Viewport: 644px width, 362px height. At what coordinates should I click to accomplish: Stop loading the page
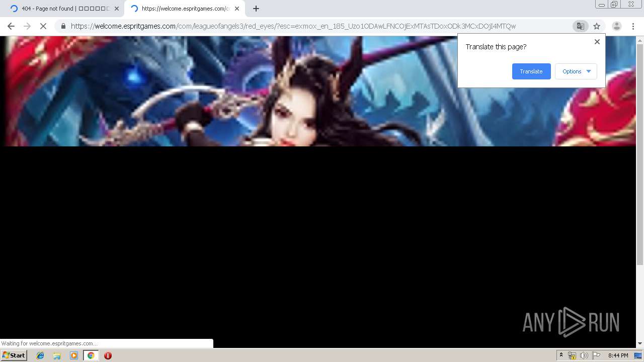coord(43,26)
